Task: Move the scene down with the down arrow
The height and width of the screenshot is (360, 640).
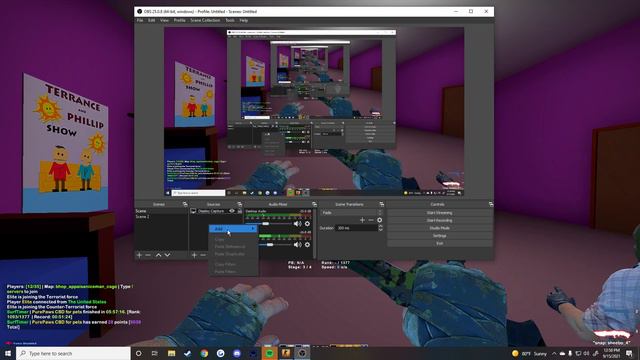Action: [x=167, y=255]
